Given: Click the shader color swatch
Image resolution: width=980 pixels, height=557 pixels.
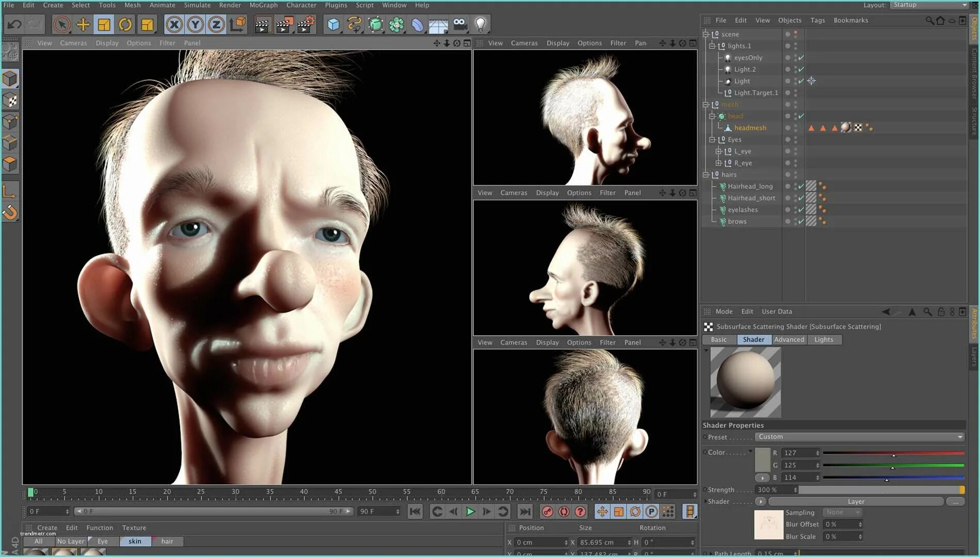Looking at the screenshot, I should 762,459.
